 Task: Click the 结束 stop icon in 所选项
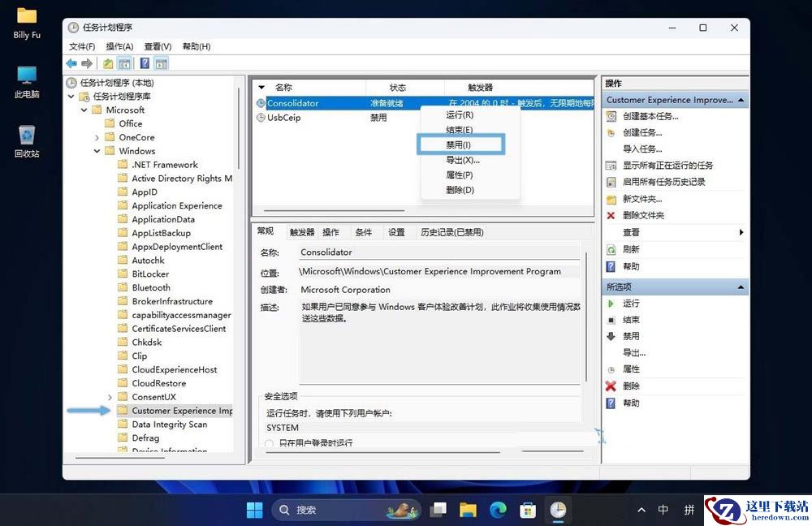click(x=611, y=320)
